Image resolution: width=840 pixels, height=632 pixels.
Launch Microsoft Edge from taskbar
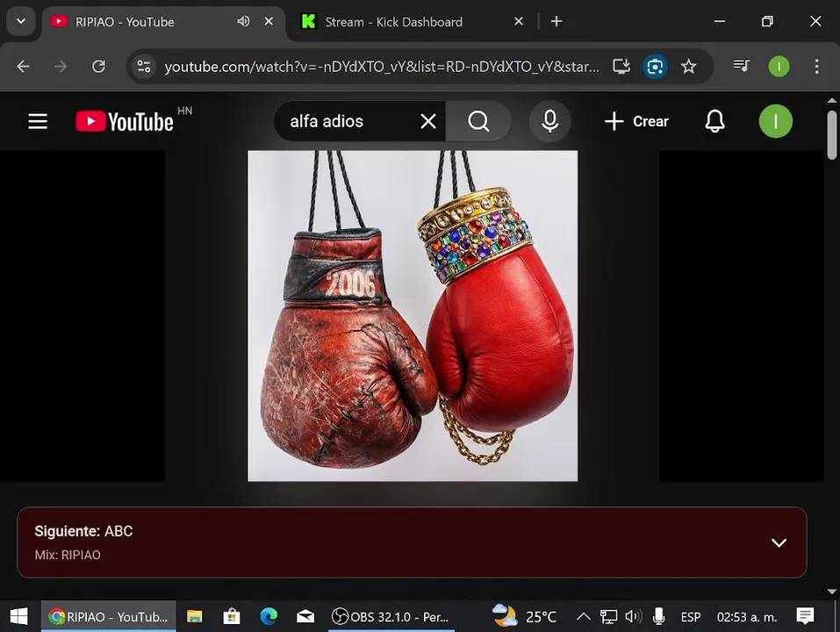[x=269, y=616]
